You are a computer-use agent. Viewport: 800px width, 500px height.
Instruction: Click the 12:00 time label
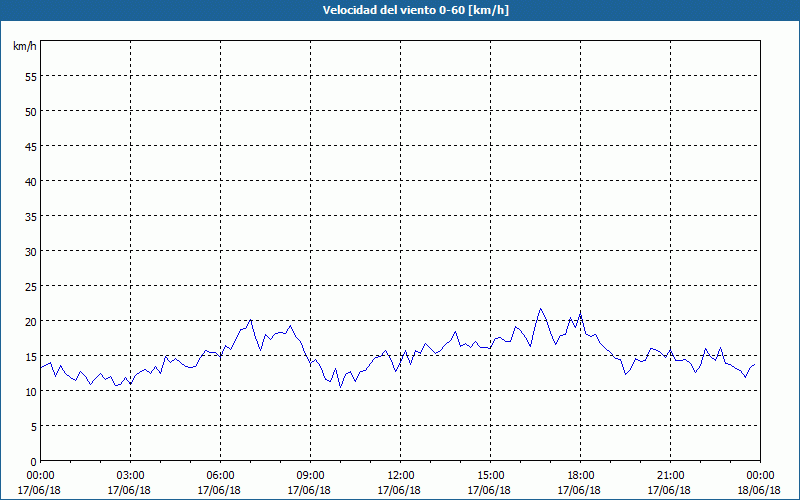(x=401, y=476)
